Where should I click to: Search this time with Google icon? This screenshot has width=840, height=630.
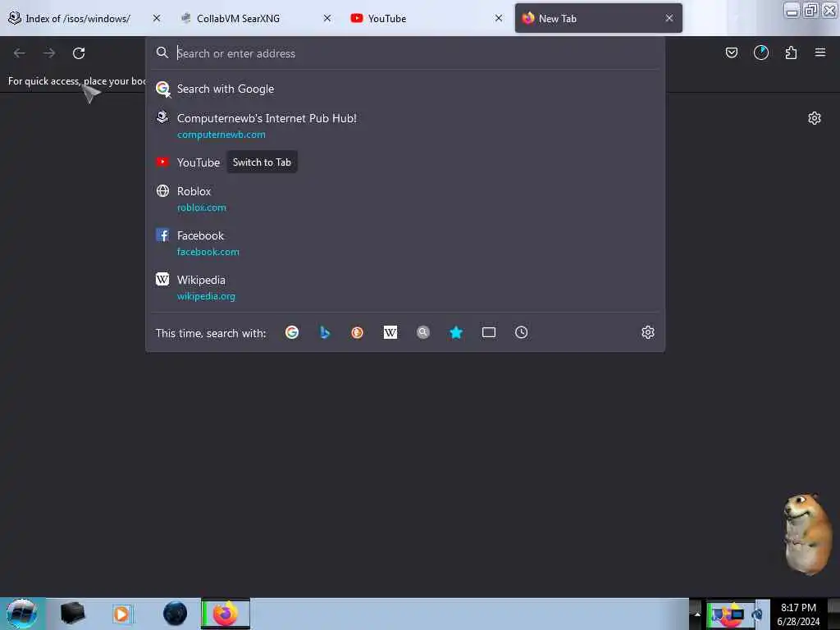[x=292, y=333]
